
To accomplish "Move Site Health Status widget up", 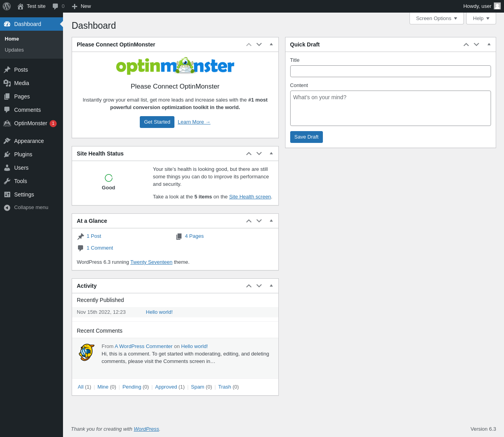I will click(249, 154).
